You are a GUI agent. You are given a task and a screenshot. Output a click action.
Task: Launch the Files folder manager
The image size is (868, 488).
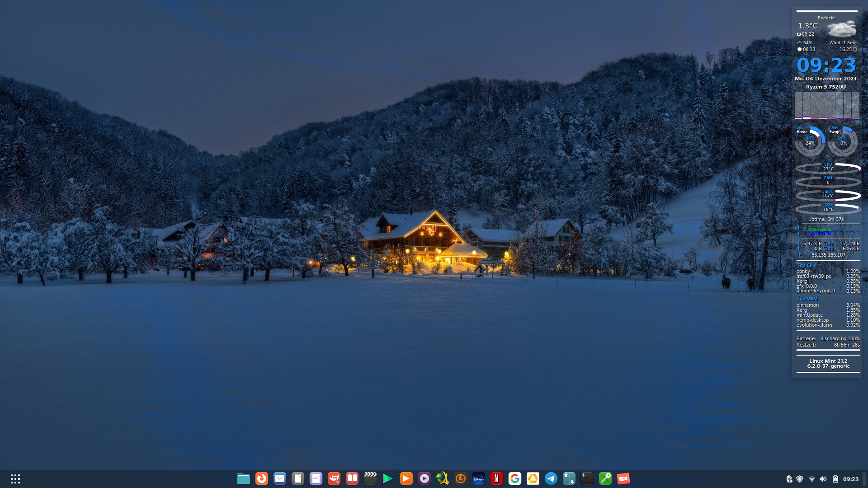coord(244,479)
